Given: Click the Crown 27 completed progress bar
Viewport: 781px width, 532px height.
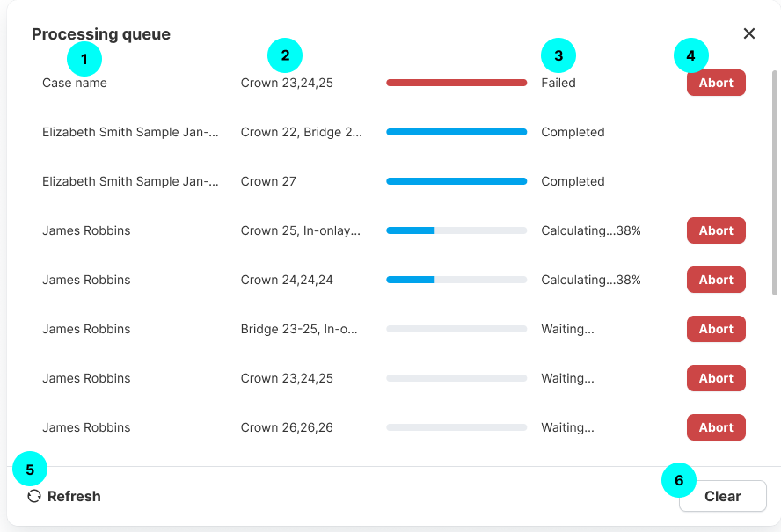Looking at the screenshot, I should pyautogui.click(x=456, y=181).
